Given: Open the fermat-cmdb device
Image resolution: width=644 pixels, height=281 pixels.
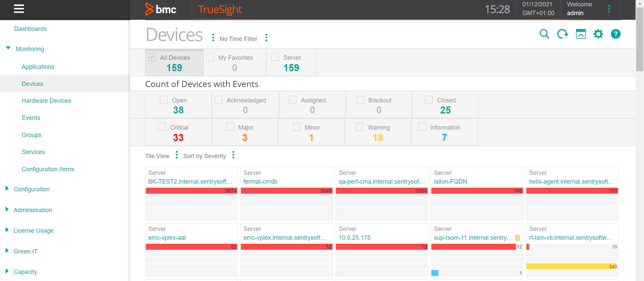Looking at the screenshot, I should pos(260,182).
